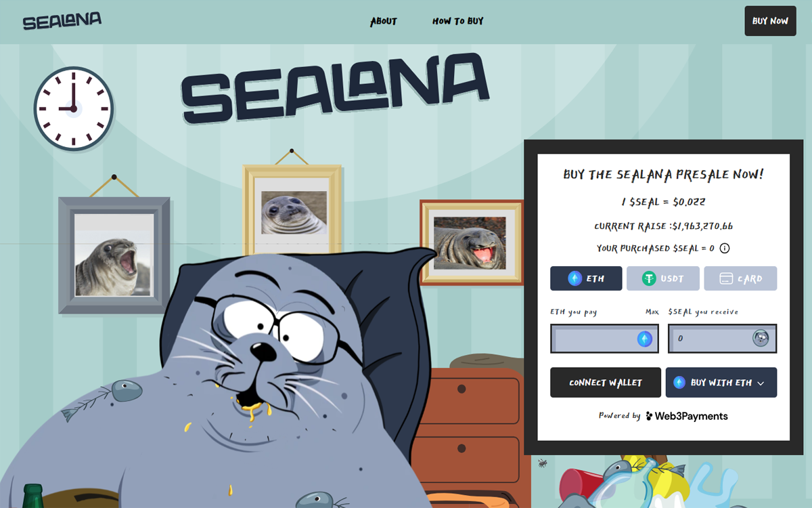Switch payment method to USDT
The height and width of the screenshot is (508, 812).
663,278
